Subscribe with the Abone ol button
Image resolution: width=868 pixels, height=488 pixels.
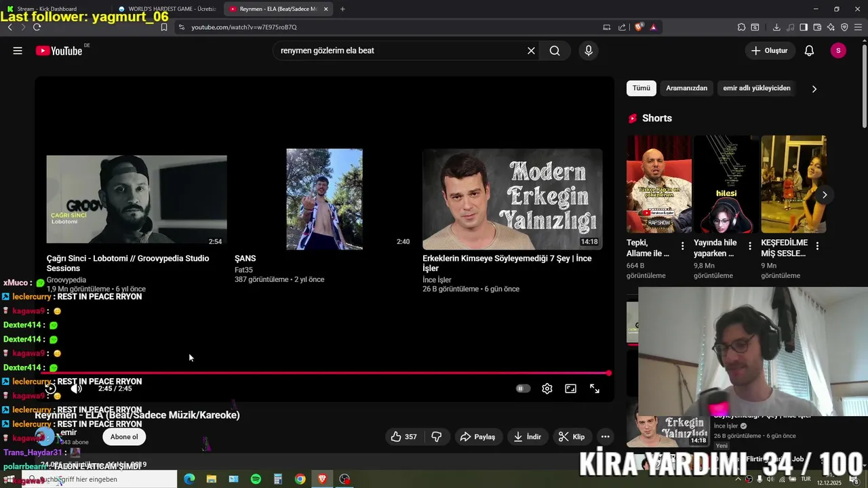click(124, 436)
